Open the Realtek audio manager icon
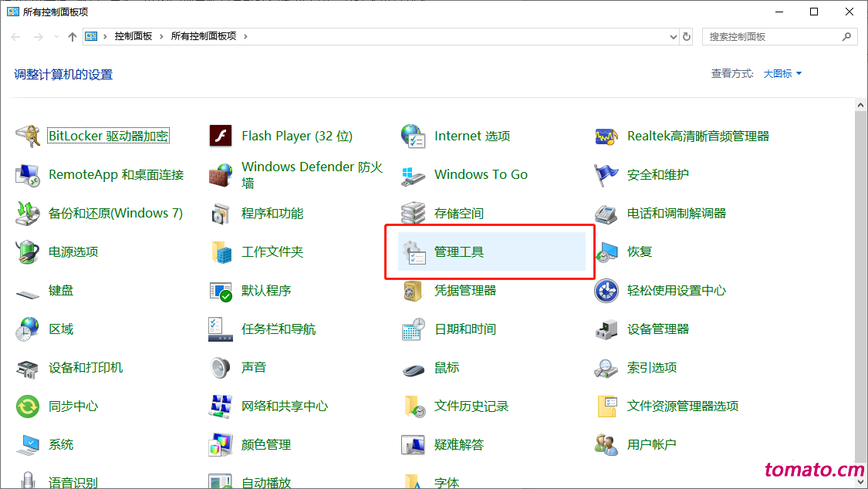The image size is (868, 489). coord(606,136)
